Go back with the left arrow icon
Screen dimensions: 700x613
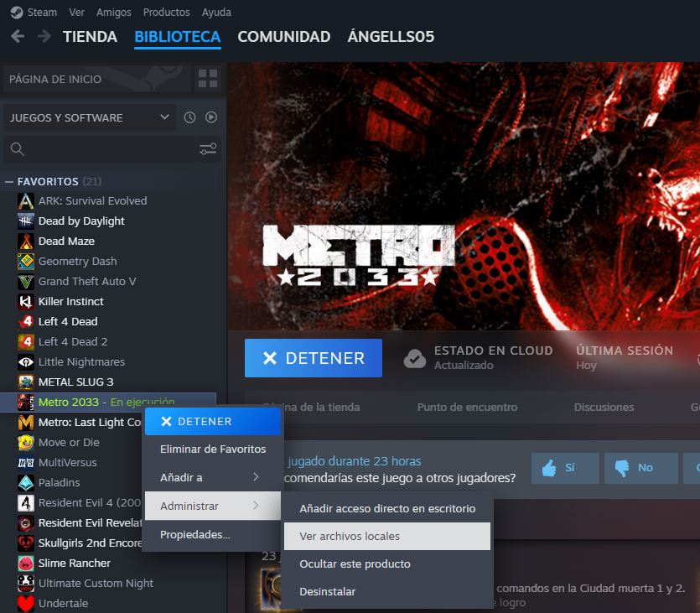(18, 36)
